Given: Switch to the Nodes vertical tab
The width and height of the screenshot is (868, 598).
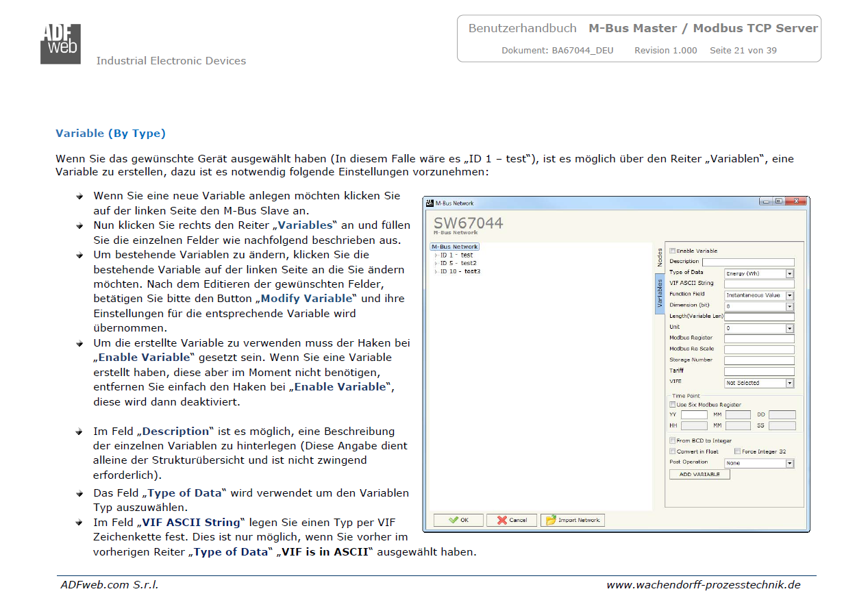Looking at the screenshot, I should click(660, 258).
